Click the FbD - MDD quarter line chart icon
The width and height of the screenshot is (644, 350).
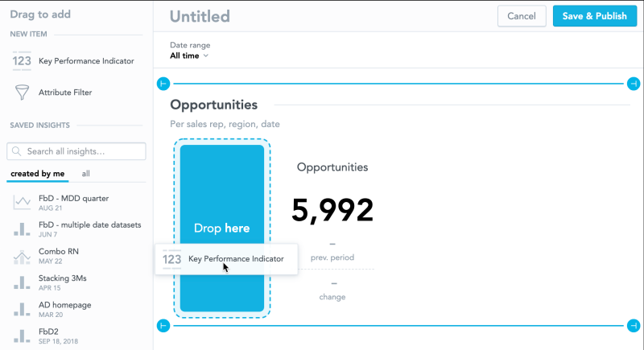[x=22, y=203]
